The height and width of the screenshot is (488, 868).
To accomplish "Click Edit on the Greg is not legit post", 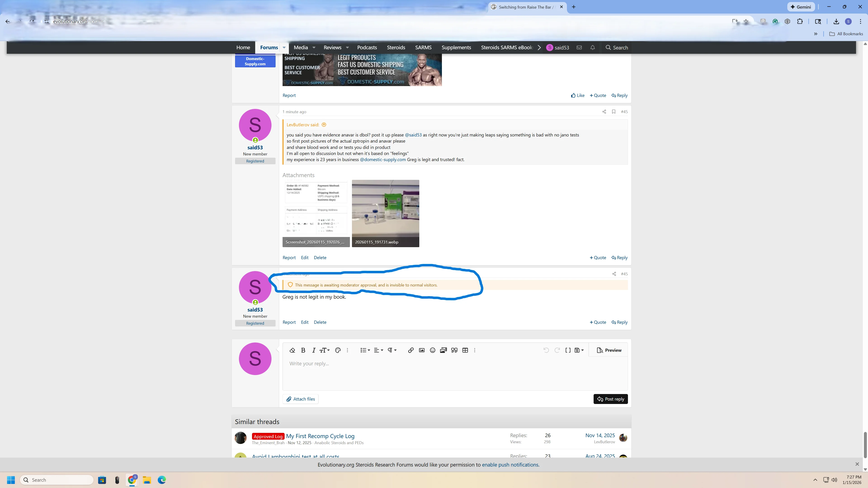I will coord(305,322).
